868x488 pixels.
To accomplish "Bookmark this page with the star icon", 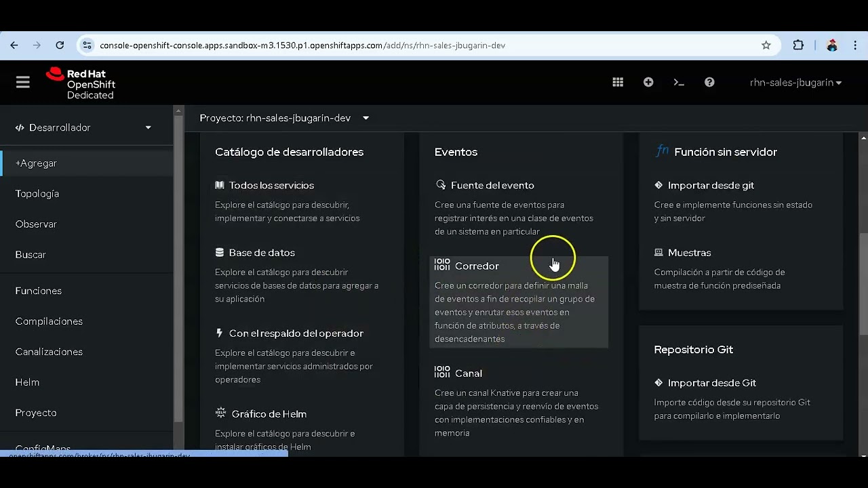I will click(766, 45).
